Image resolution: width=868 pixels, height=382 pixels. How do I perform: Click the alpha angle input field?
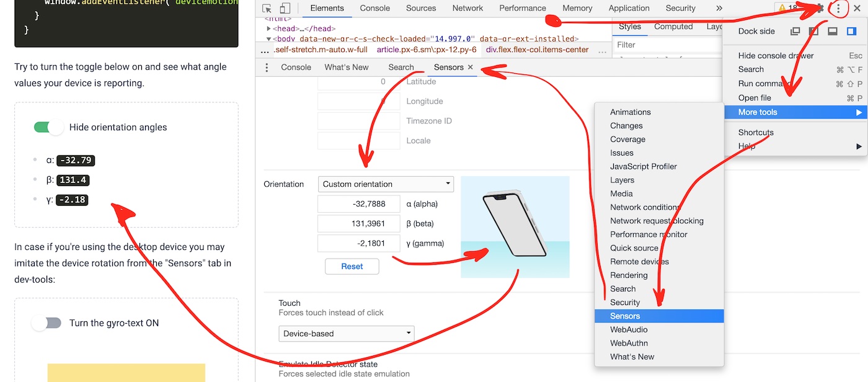pyautogui.click(x=358, y=203)
